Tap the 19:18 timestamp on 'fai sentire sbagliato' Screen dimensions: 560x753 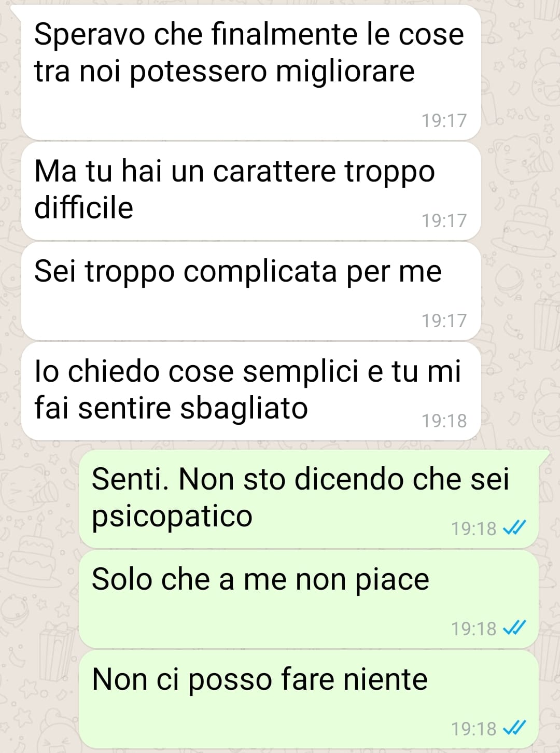[x=444, y=421]
